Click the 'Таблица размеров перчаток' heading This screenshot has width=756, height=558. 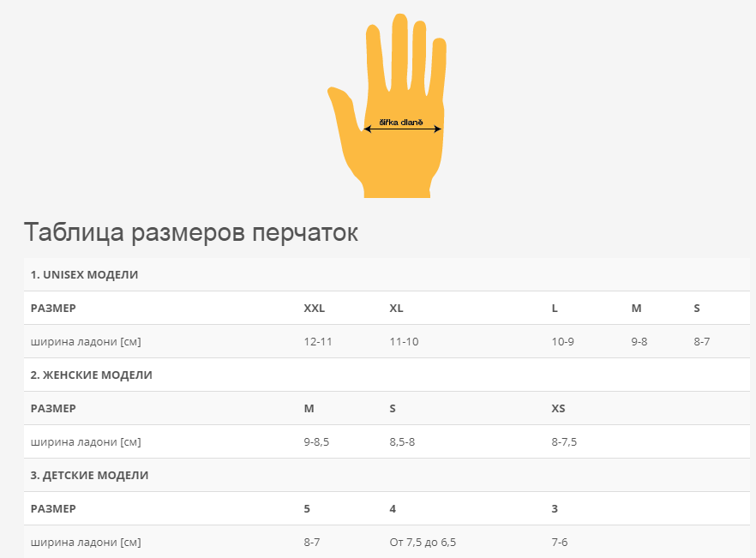click(191, 232)
